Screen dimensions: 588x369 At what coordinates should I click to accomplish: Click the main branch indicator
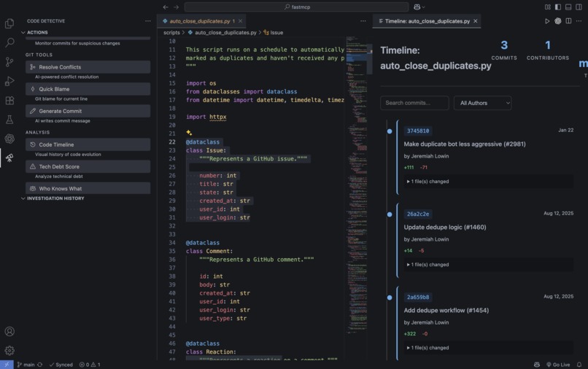pos(26,365)
